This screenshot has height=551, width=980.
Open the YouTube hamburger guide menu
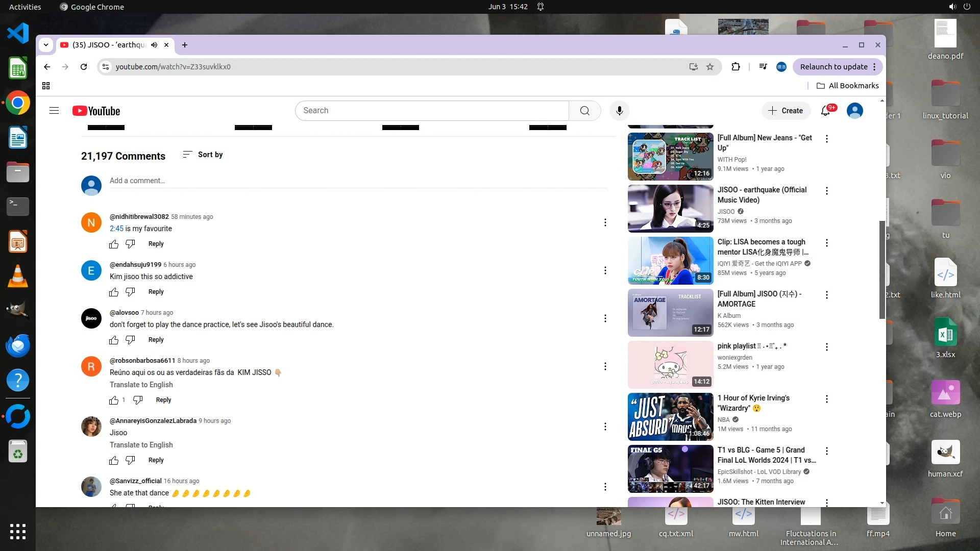[54, 111]
